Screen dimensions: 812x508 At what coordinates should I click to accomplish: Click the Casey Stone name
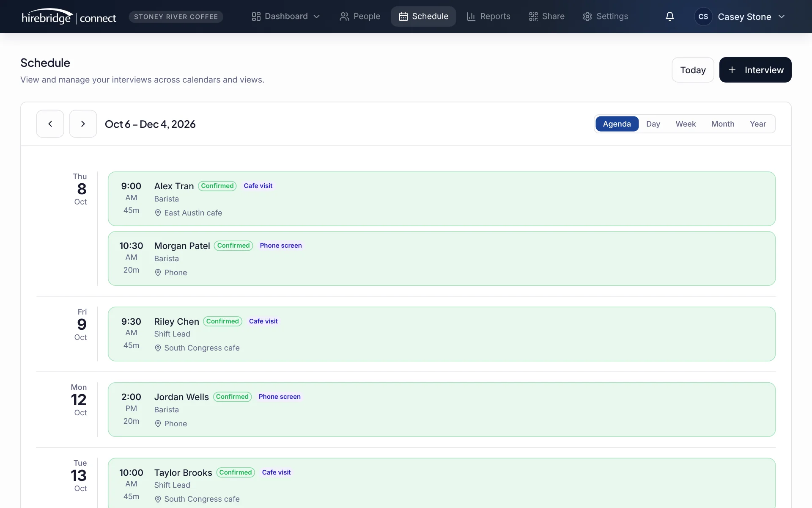pos(744,17)
